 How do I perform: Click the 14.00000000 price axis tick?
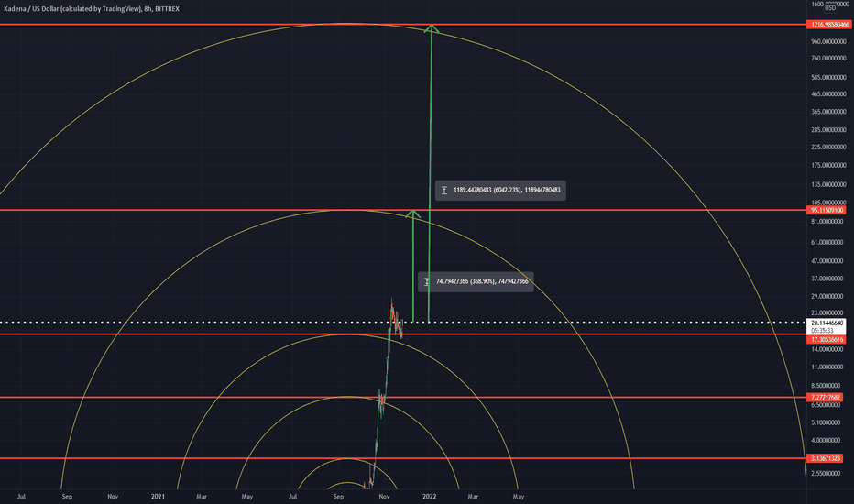click(x=827, y=349)
